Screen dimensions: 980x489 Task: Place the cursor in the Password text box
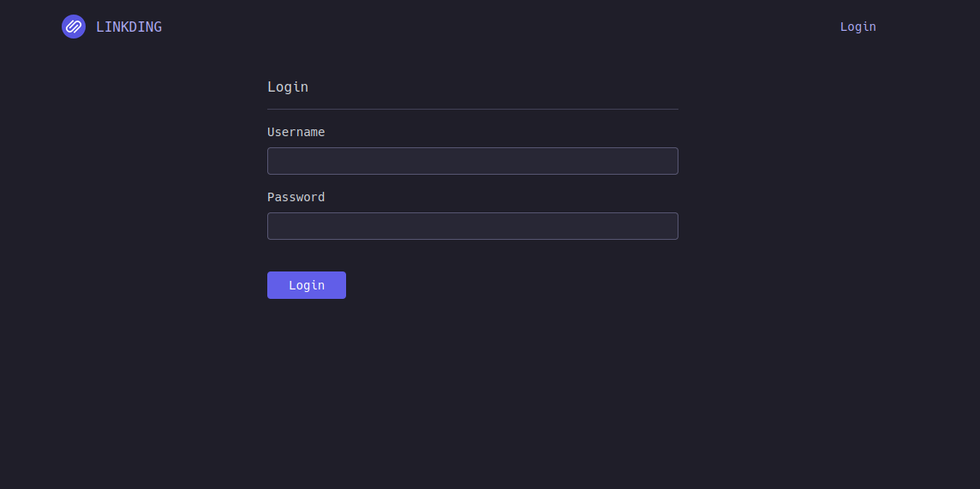tap(472, 226)
